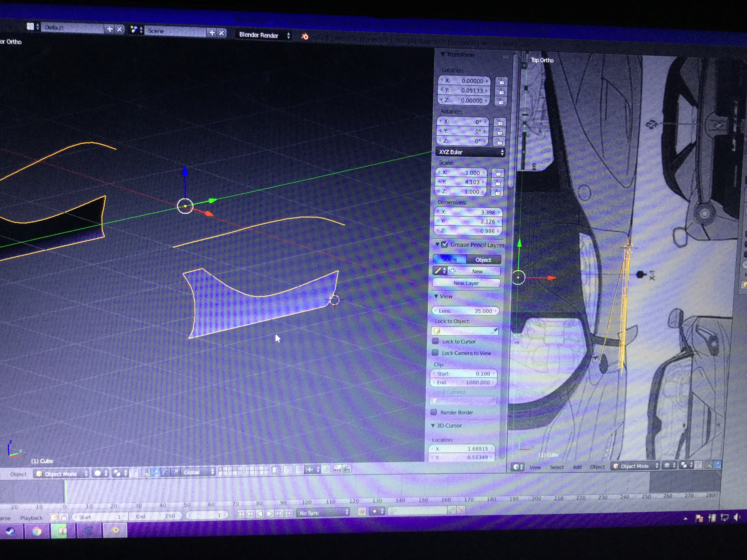Collapse the 3D Cursor panel
Image resolution: width=747 pixels, height=560 pixels.
tap(433, 425)
